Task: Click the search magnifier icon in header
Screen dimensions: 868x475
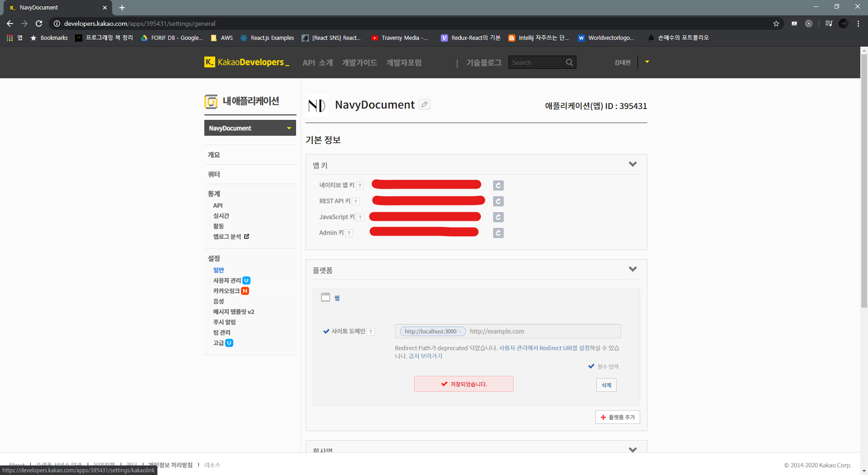Action: 569,62
